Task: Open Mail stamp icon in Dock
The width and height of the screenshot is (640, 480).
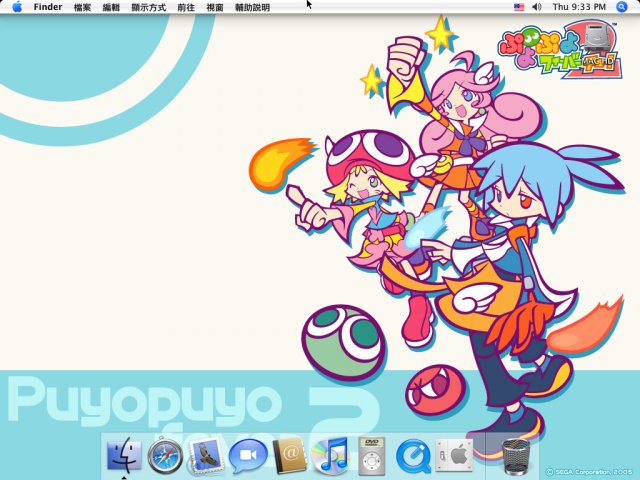Action: tap(206, 455)
